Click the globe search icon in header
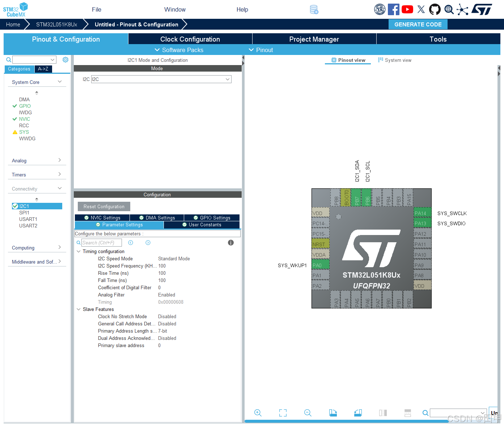Viewport: 504px width, 427px height. 449,9
